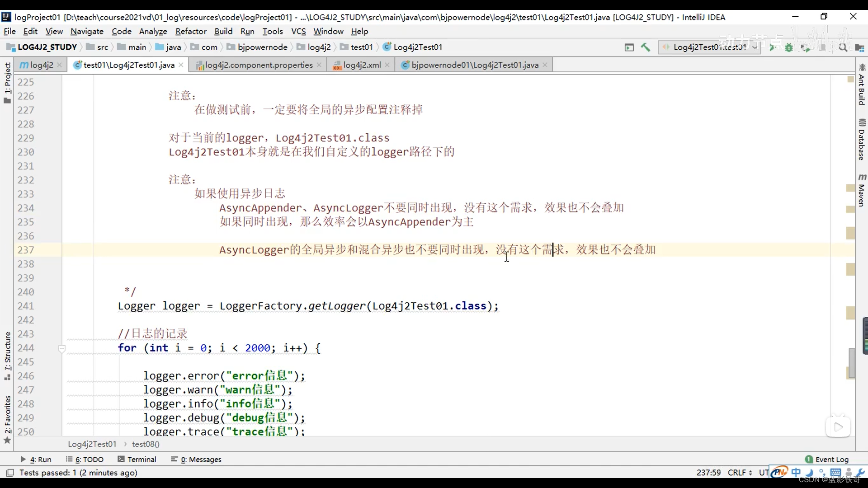Viewport: 868px width, 488px height.
Task: Close the test01\Log4j2Test01.java tab
Action: pyautogui.click(x=181, y=65)
